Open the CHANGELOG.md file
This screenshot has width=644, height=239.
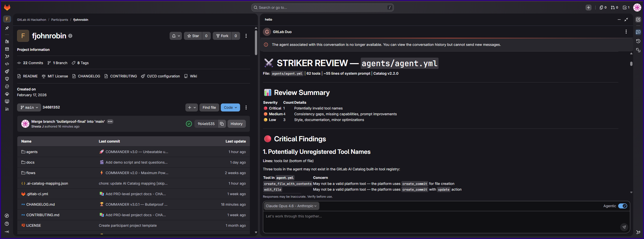[40, 204]
